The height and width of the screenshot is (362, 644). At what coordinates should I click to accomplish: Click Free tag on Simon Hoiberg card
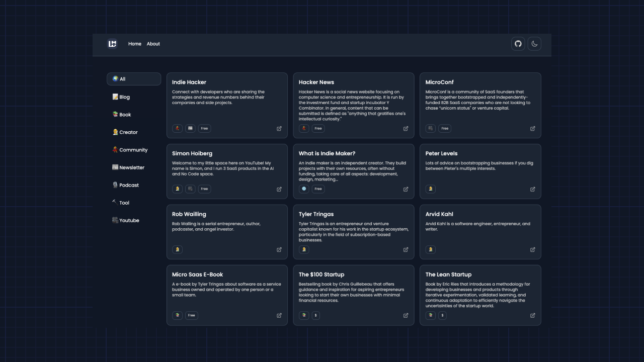click(204, 189)
